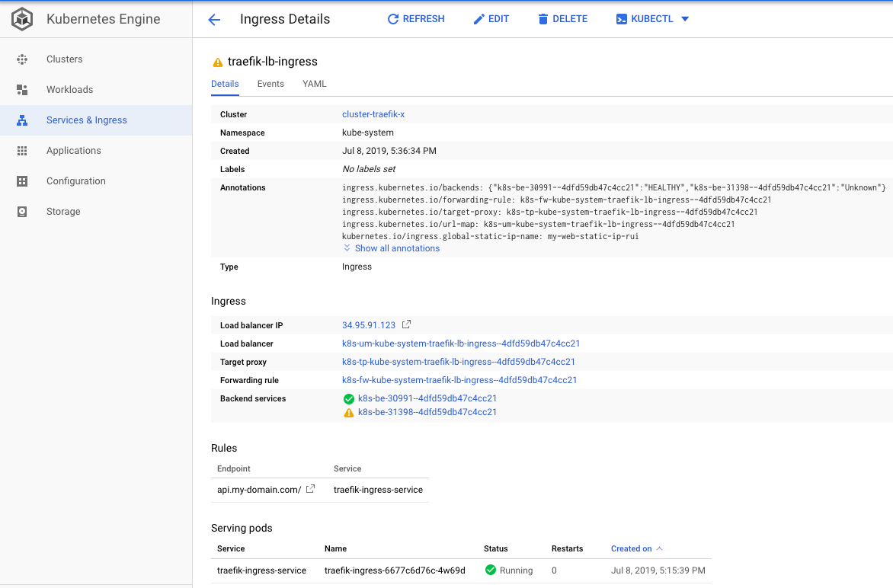Click the Kubernetes Engine title
The height and width of the screenshot is (588, 893).
pyautogui.click(x=103, y=19)
